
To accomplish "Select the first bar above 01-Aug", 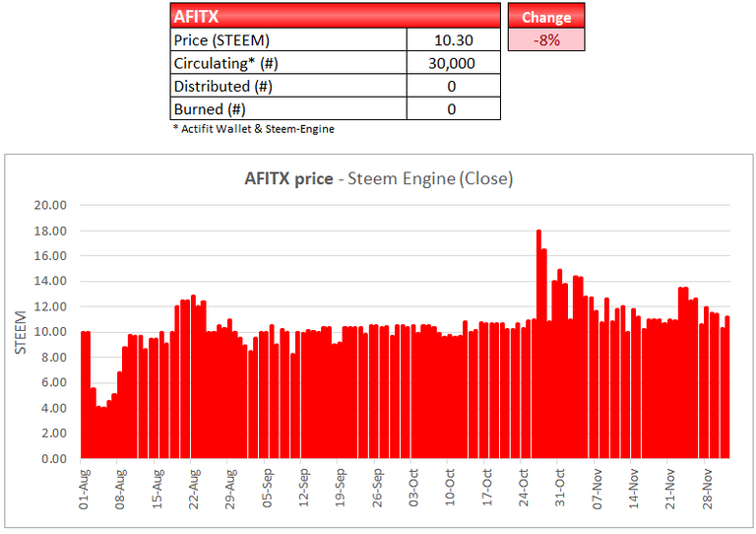I will 83,395.
